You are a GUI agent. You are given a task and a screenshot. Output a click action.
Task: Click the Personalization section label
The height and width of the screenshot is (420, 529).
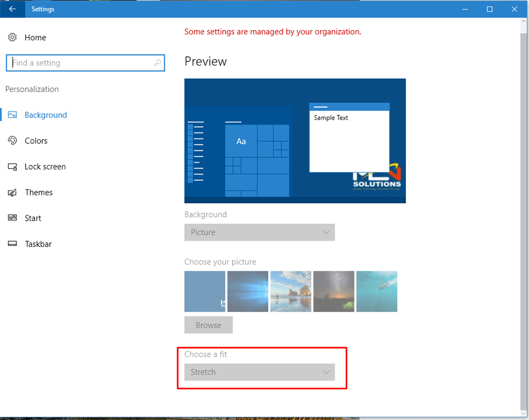(32, 89)
